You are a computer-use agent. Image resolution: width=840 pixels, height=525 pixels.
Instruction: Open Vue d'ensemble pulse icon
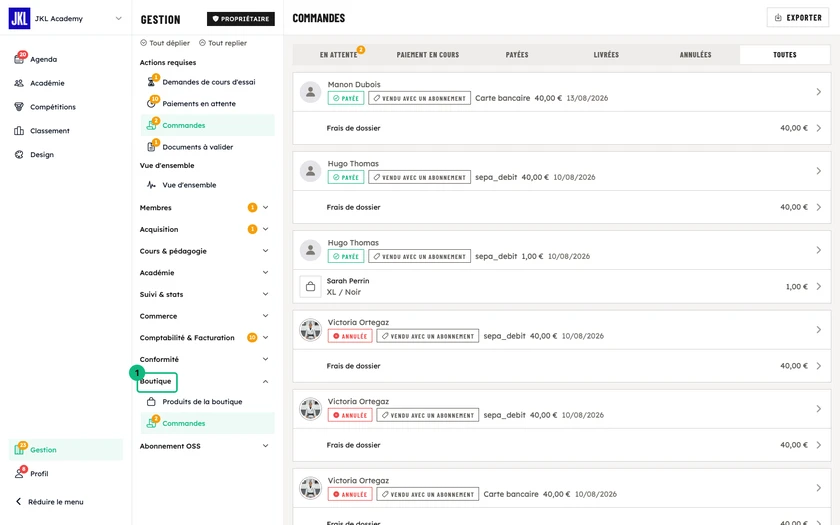[x=152, y=185]
